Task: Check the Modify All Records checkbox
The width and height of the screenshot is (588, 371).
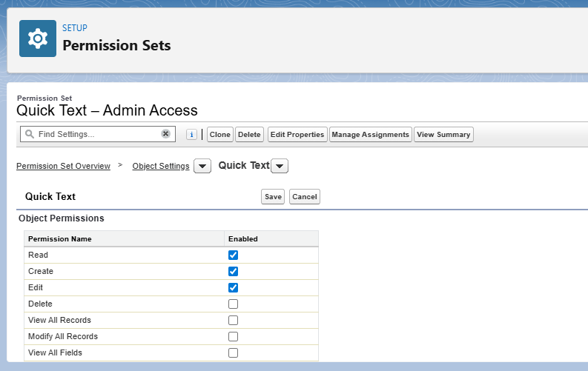Action: (x=233, y=336)
